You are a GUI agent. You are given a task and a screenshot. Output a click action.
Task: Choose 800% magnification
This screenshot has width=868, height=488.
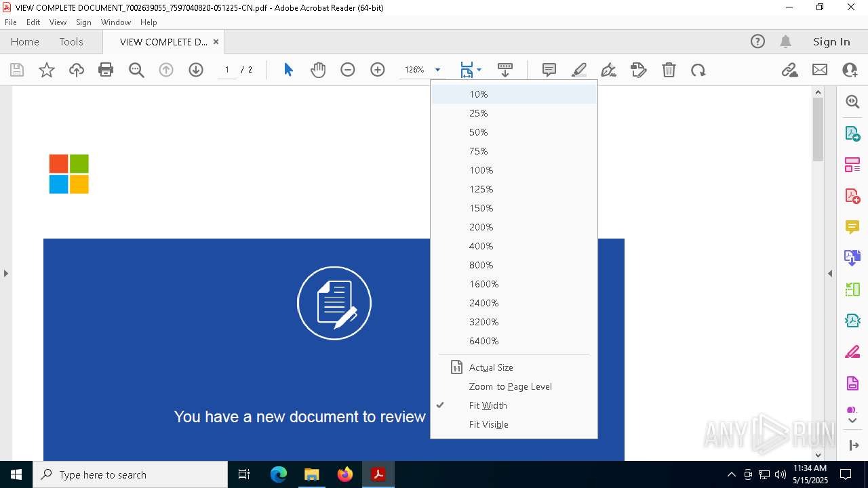coord(514,265)
